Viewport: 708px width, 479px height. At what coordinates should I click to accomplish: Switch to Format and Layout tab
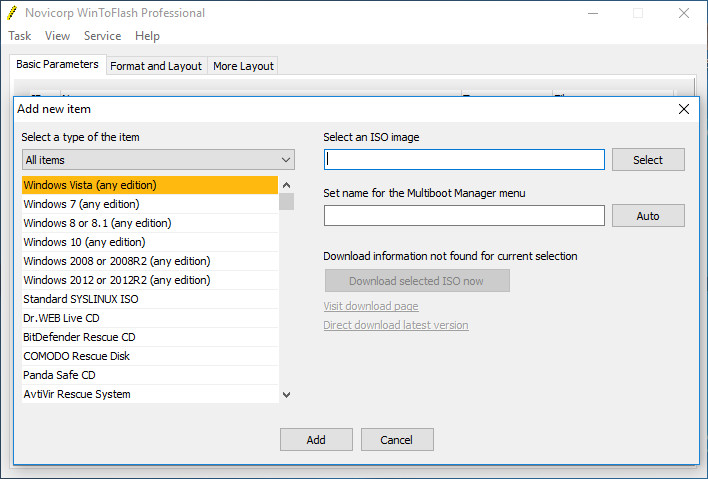point(156,66)
